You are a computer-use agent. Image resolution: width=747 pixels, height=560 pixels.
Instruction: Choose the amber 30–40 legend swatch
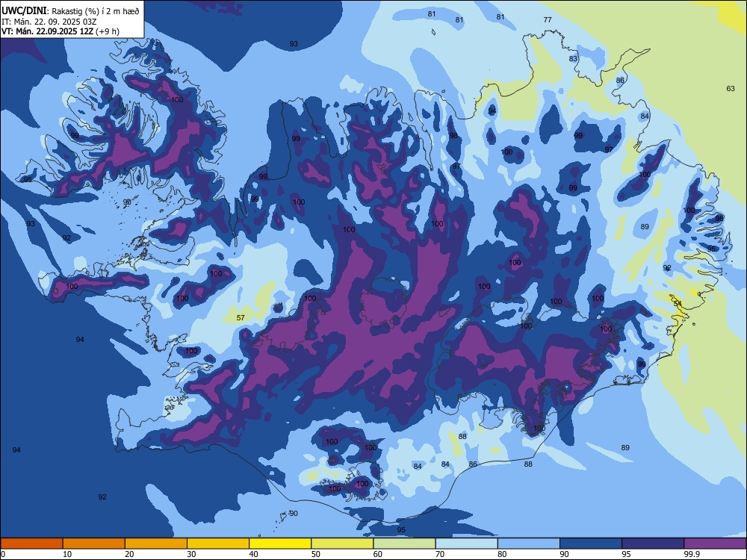218,544
